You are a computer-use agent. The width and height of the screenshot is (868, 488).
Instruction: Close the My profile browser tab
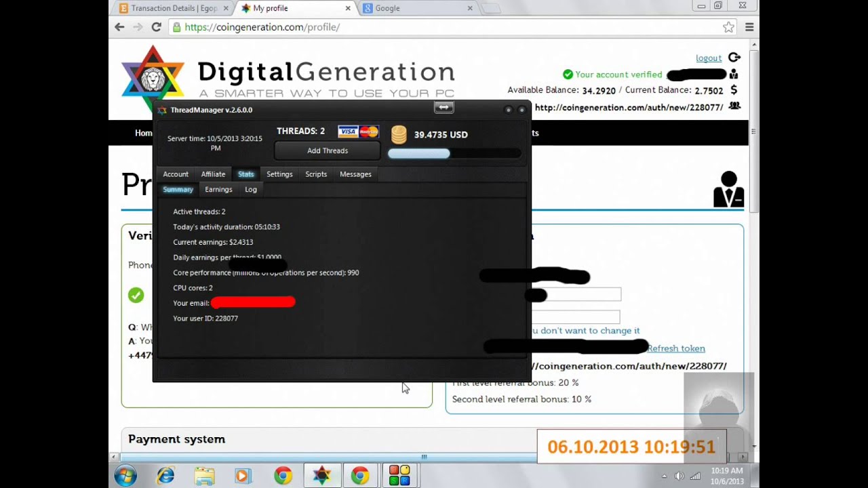(349, 8)
